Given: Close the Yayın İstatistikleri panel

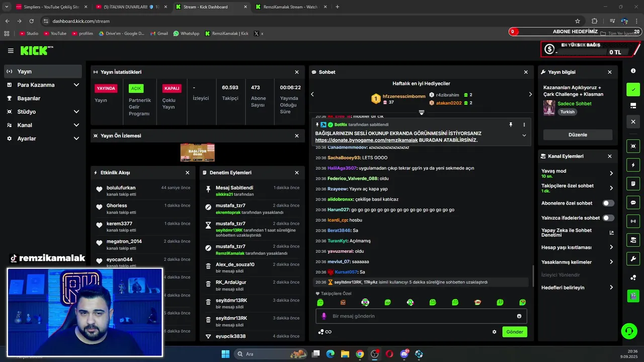Looking at the screenshot, I should 297,72.
